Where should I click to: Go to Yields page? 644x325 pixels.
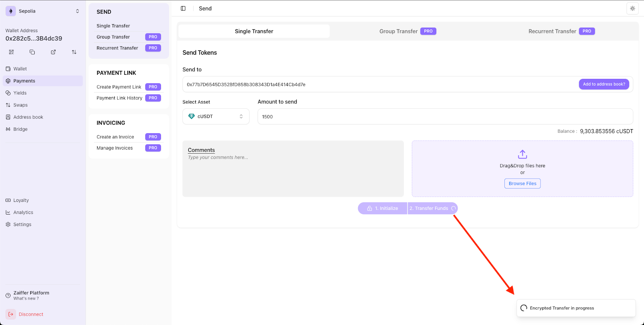(43, 93)
